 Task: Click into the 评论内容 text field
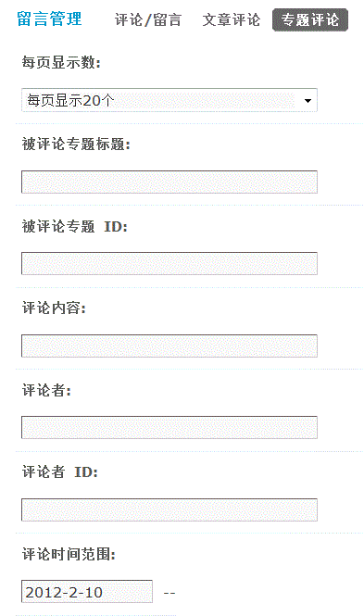click(169, 346)
